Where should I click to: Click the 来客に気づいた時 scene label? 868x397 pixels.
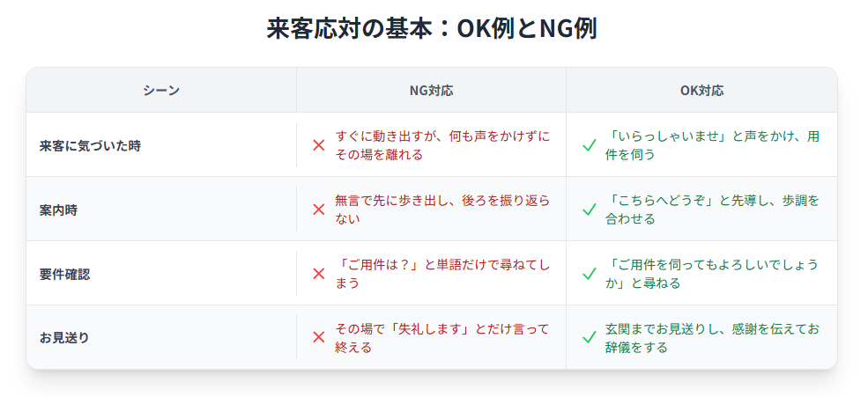(90, 146)
